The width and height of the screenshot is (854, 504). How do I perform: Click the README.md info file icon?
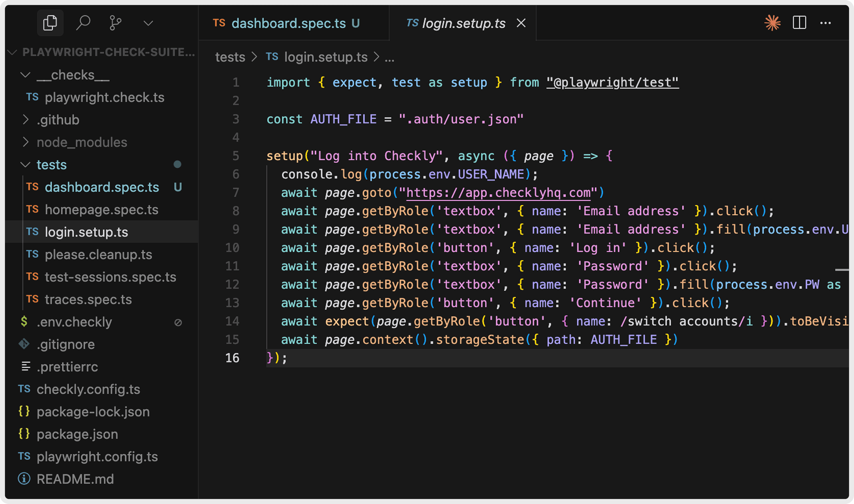24,479
